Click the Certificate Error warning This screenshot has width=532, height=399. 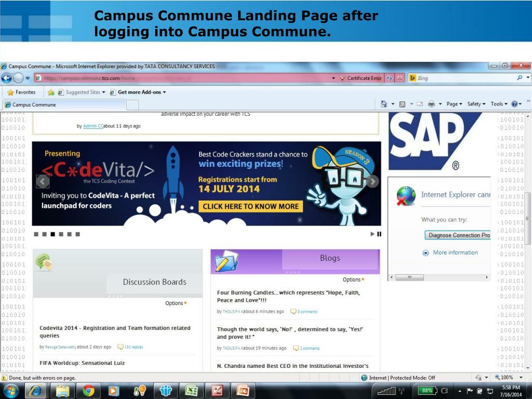point(361,78)
